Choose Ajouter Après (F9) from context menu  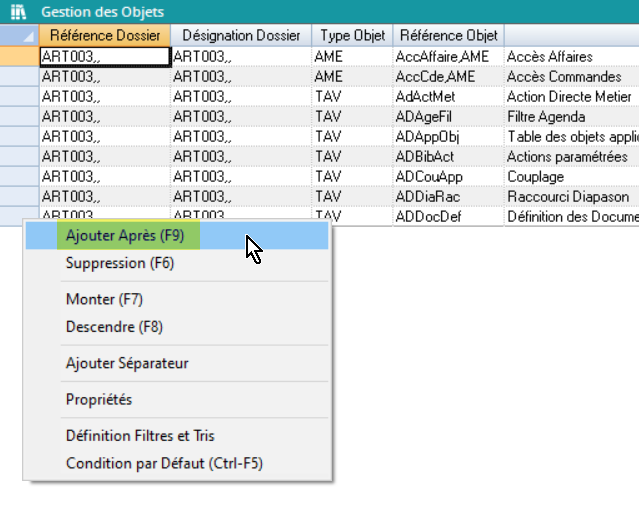tap(125, 236)
